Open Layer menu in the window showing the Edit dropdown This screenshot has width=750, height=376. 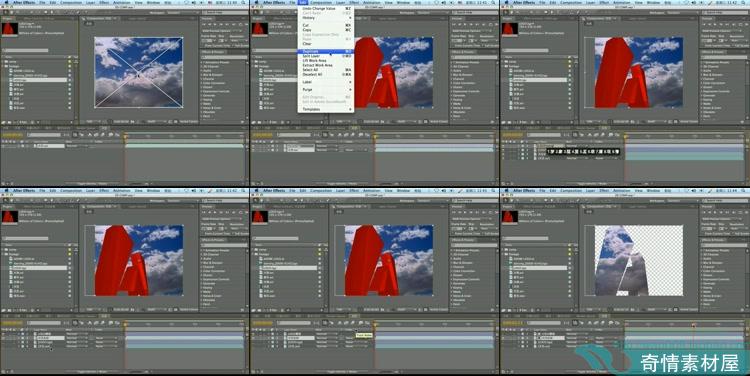(341, 2)
